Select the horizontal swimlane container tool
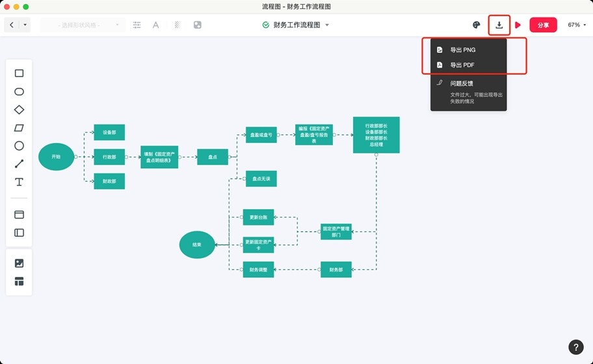The height and width of the screenshot is (364, 593). click(x=19, y=214)
